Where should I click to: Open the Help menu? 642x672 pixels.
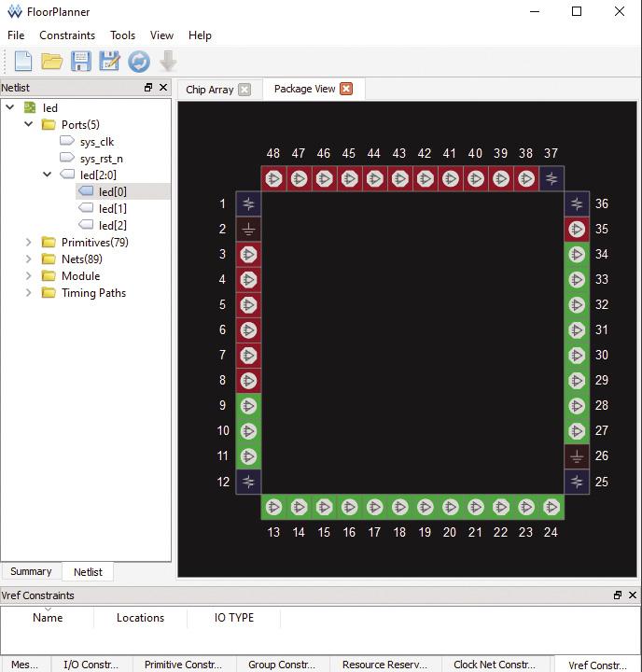pyautogui.click(x=200, y=35)
